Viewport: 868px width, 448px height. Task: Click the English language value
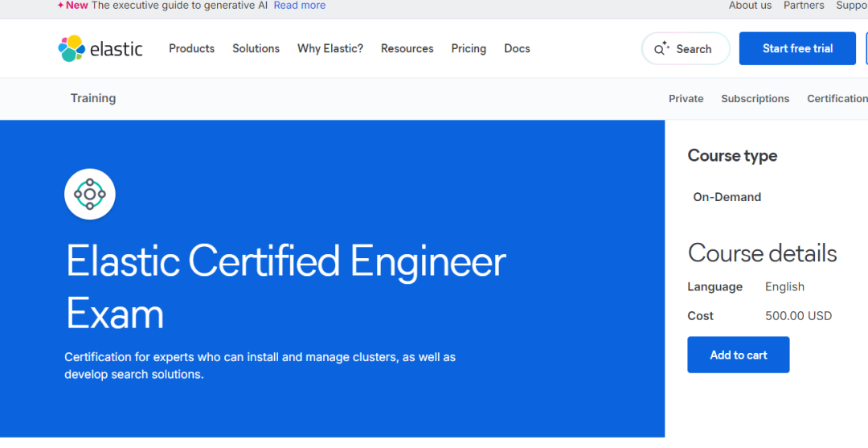click(x=784, y=287)
